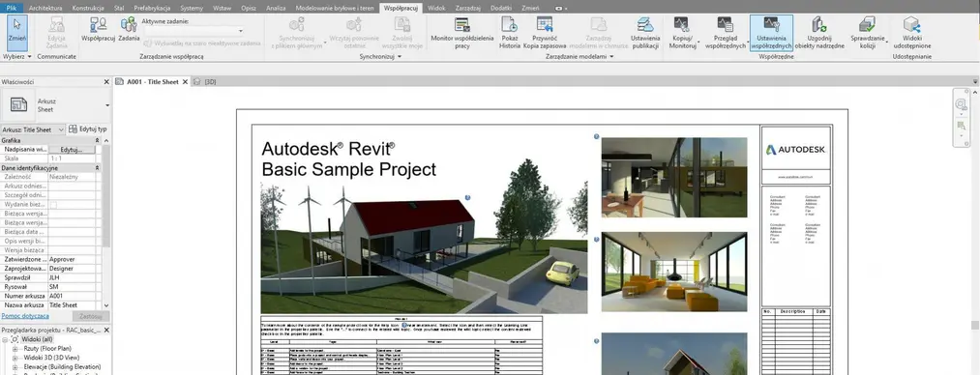
Task: Switch to the Konstrukcja ribbon tab
Action: (88, 8)
